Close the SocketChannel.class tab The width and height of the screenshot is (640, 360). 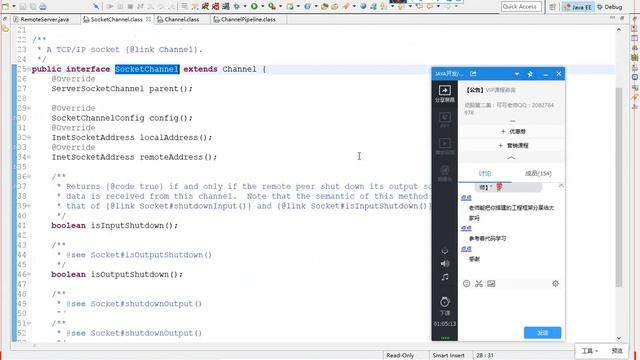148,19
